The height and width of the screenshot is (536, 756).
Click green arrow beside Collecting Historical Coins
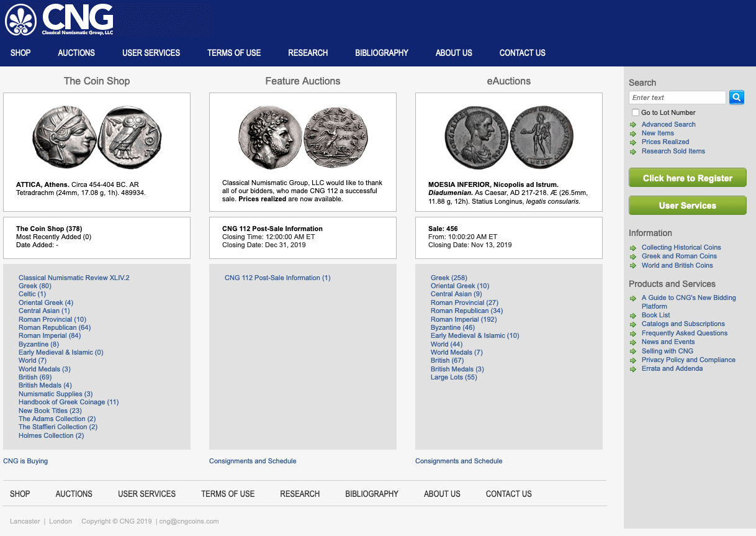click(x=633, y=248)
